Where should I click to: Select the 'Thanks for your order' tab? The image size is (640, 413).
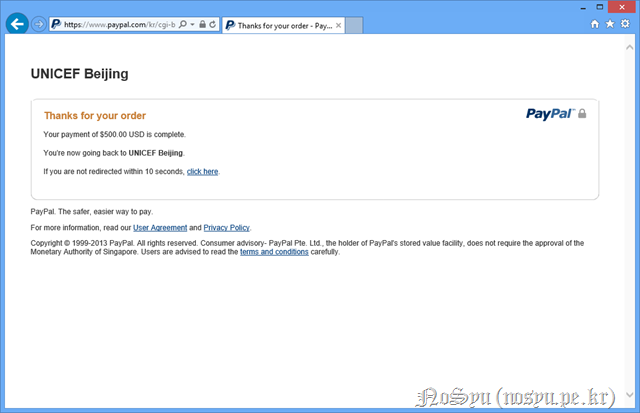[280, 23]
